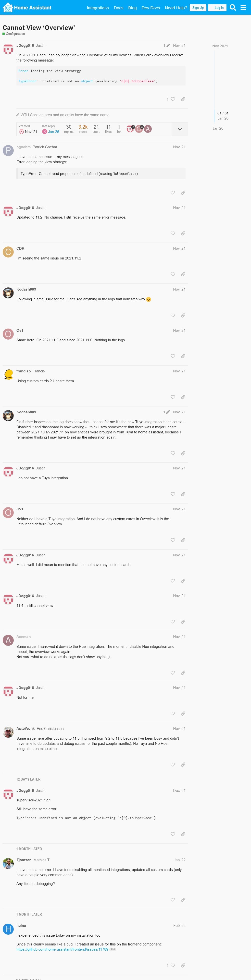The width and height of the screenshot is (251, 980).
Task: Click the Home Assistant logo
Action: click(x=27, y=8)
